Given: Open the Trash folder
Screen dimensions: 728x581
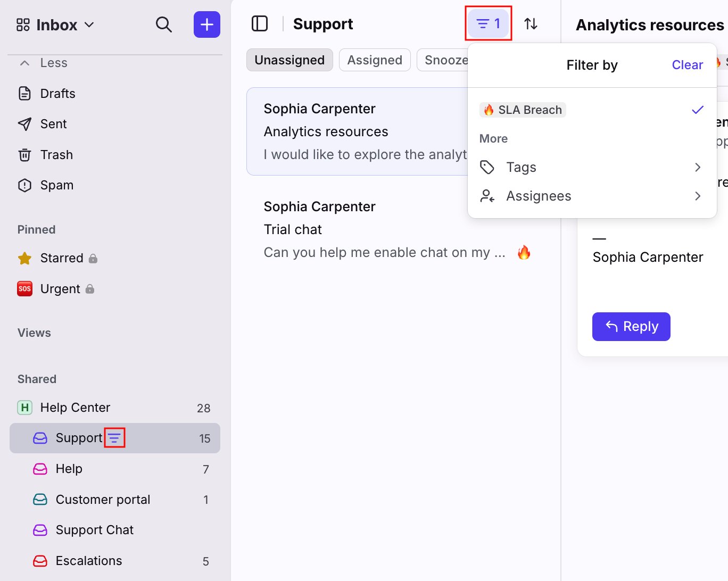Looking at the screenshot, I should point(56,155).
